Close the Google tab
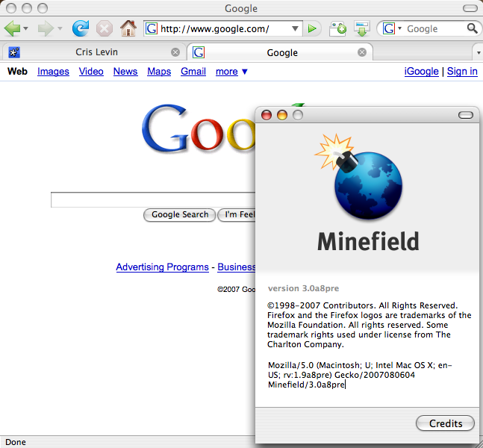The width and height of the screenshot is (483, 448). [x=362, y=52]
